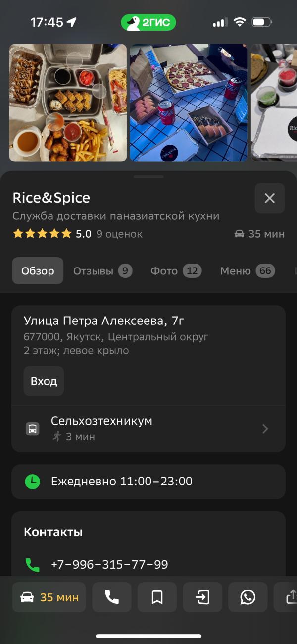The width and height of the screenshot is (297, 644).
Task: Tap the phone call icon in bottom bar
Action: tap(112, 597)
